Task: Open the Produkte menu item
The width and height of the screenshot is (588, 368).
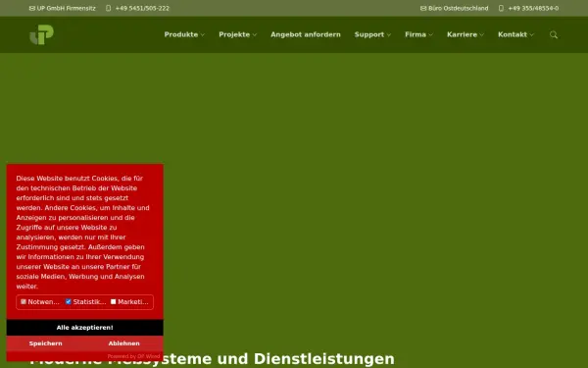Action: (x=181, y=34)
